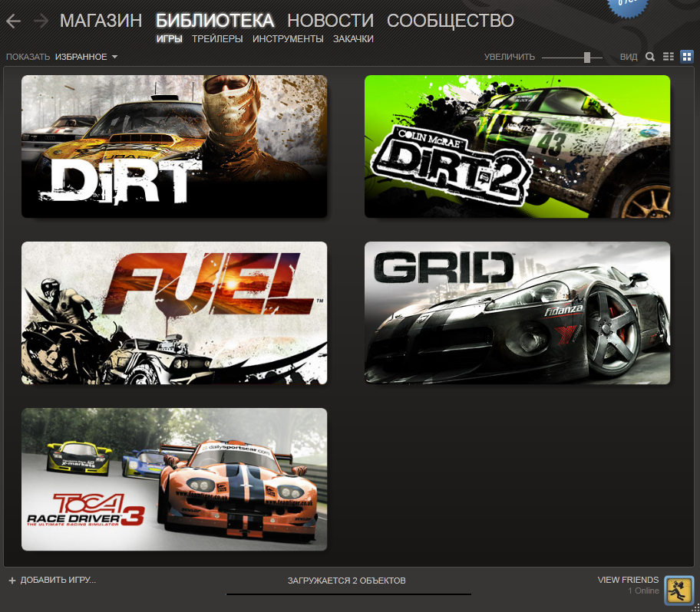Click the VIEW FRIENDS link
This screenshot has width=700, height=612.
628,580
